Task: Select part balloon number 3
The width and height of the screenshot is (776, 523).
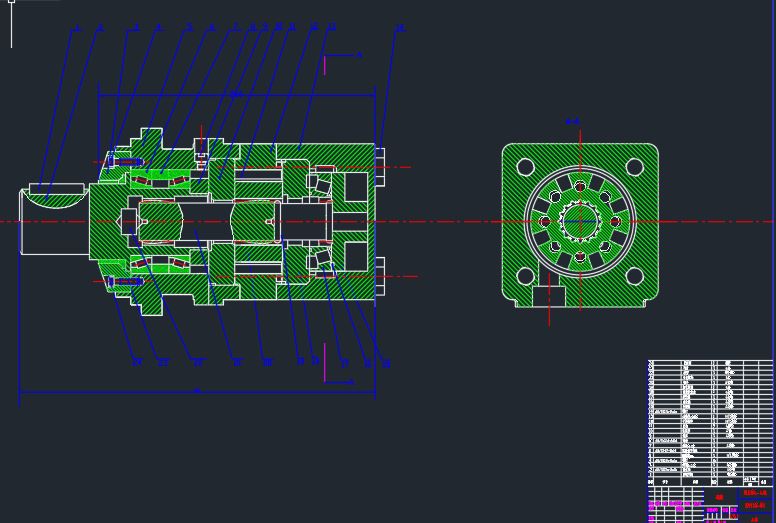Action: pos(136,28)
